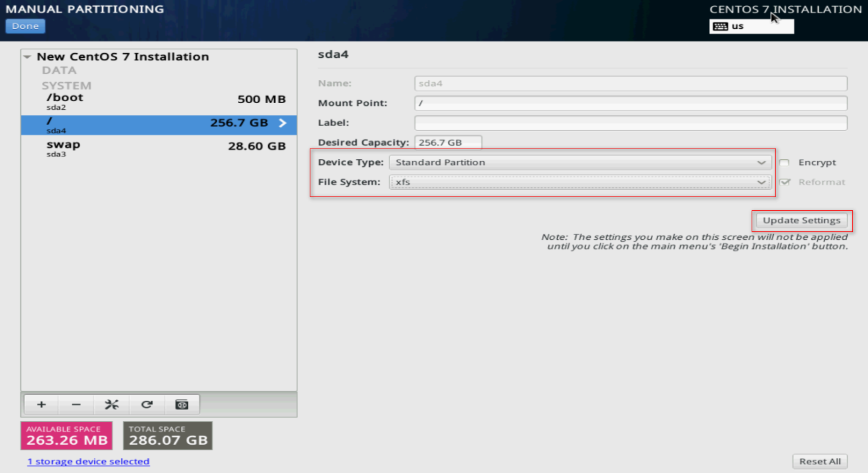This screenshot has width=868, height=473.
Task: Enable the Encrypt checkbox
Action: [784, 163]
